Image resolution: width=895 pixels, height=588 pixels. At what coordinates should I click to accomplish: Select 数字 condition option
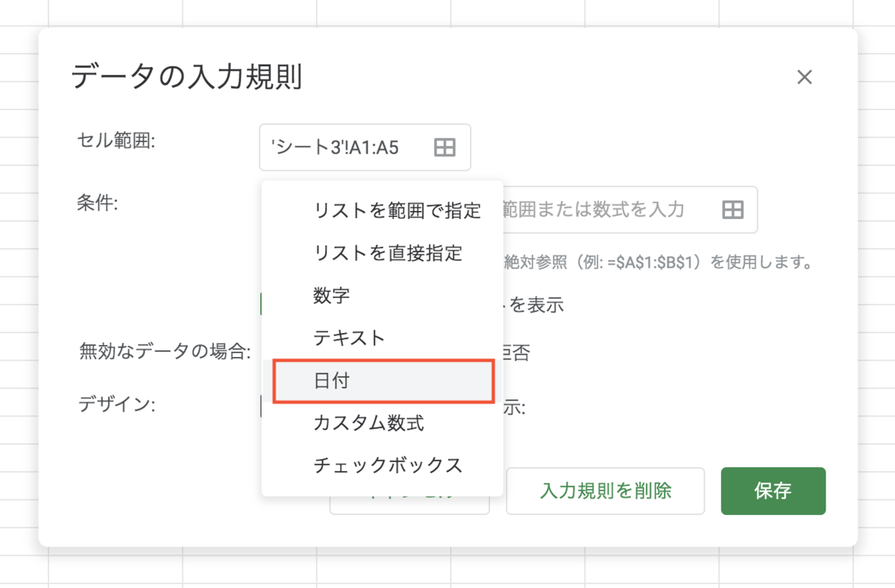click(382, 295)
